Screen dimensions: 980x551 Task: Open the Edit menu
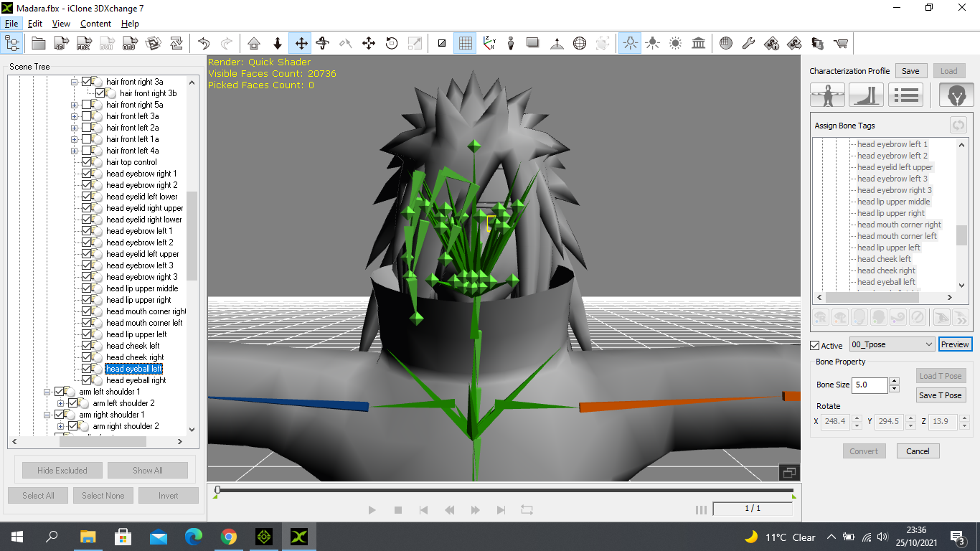(35, 24)
